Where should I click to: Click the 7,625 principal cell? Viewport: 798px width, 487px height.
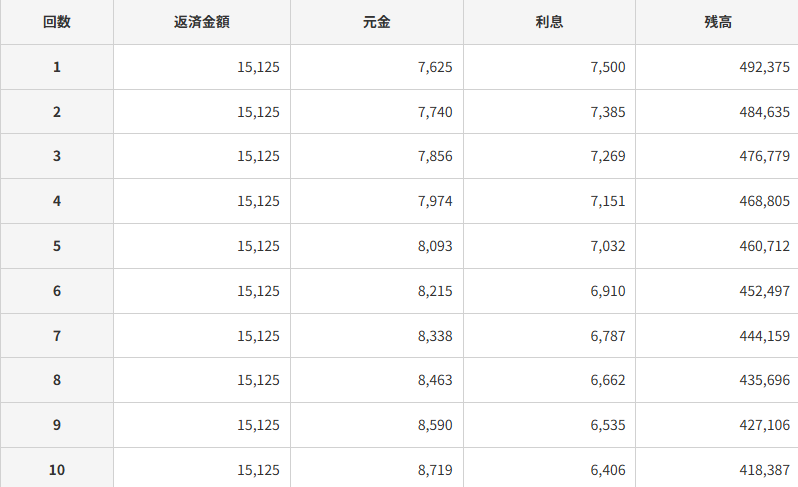coord(377,67)
